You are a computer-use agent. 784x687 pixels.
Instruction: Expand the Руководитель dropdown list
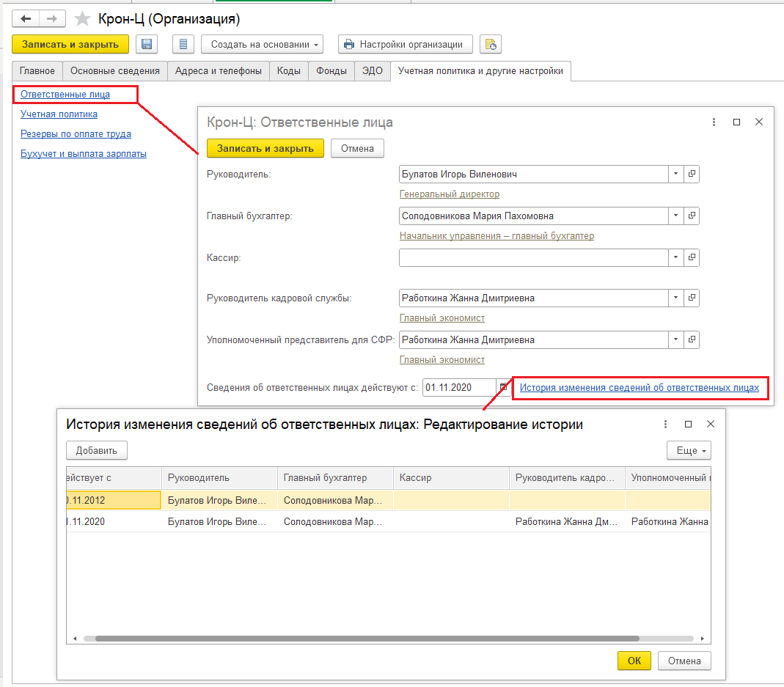[x=675, y=174]
